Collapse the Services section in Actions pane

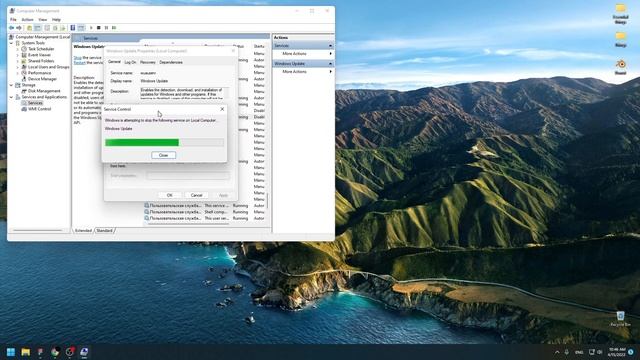point(330,46)
